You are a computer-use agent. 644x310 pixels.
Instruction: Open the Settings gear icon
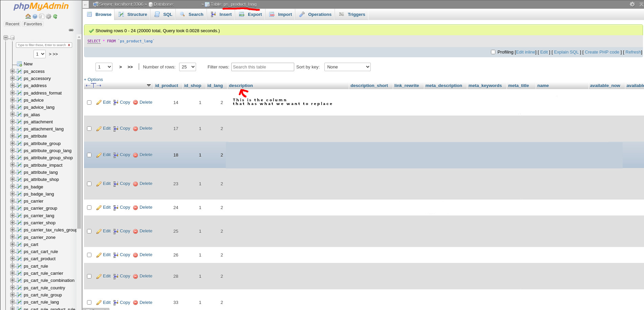point(48,16)
